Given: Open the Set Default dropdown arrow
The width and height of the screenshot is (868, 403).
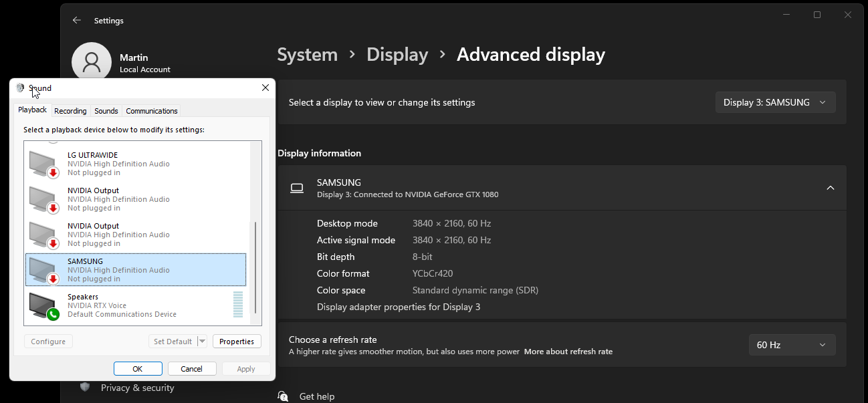Looking at the screenshot, I should click(202, 342).
